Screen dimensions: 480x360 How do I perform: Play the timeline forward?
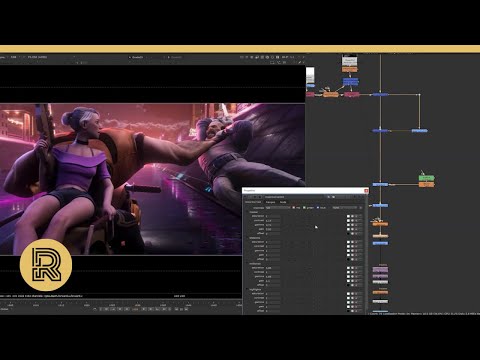pyautogui.click(x=151, y=309)
